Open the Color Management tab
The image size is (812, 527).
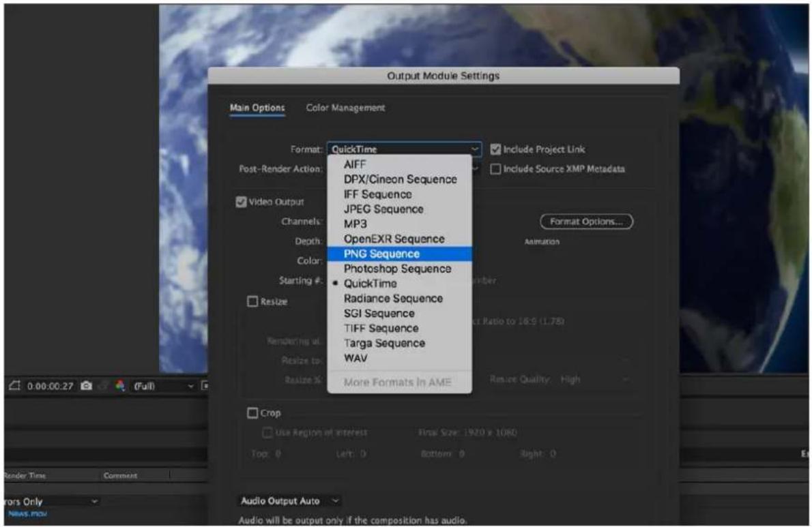coord(345,108)
